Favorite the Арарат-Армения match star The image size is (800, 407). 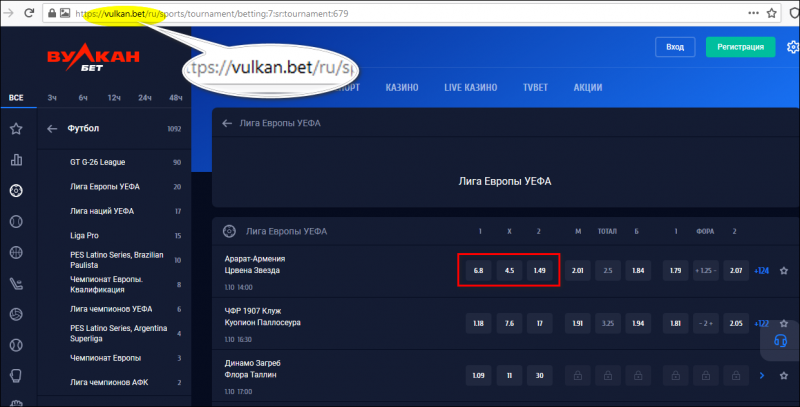784,271
